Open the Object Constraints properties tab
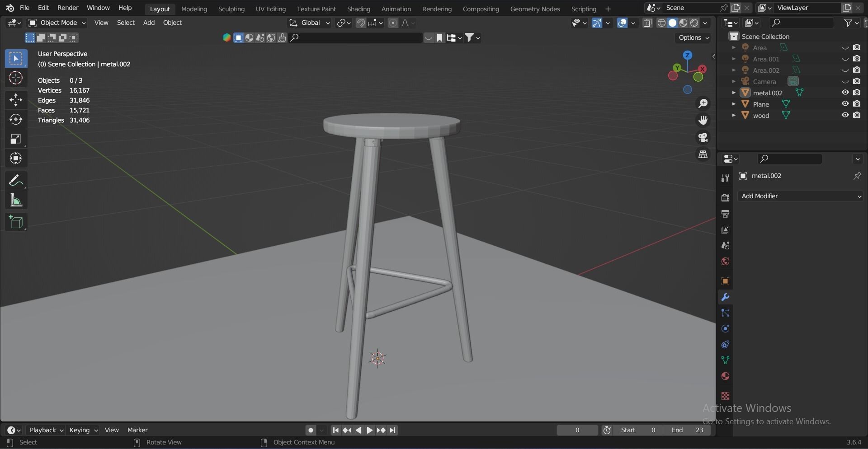The width and height of the screenshot is (868, 449). [x=725, y=345]
